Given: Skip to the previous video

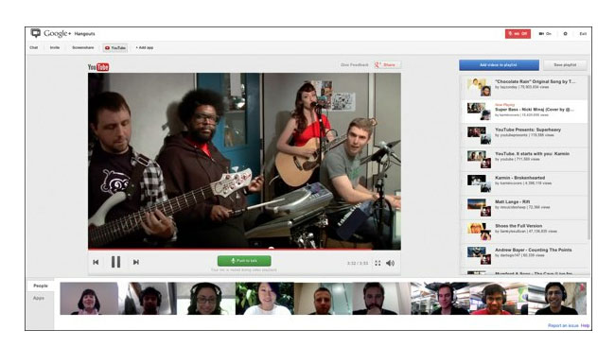Looking at the screenshot, I should pos(96,262).
